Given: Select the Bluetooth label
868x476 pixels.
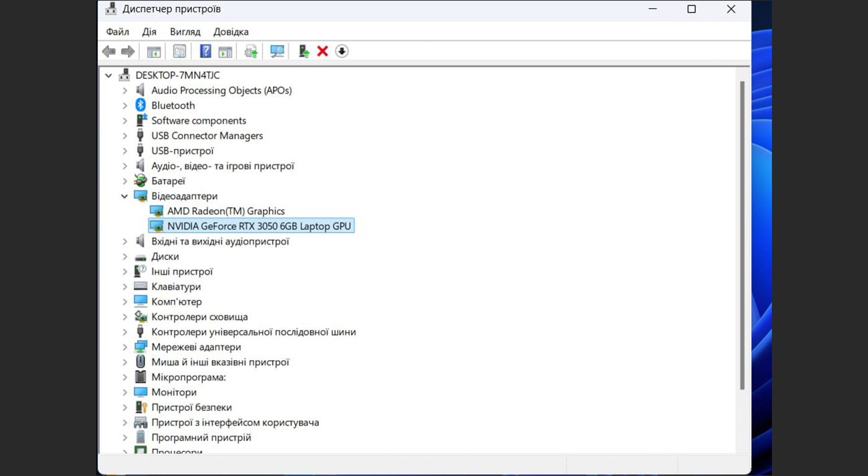Looking at the screenshot, I should 173,105.
